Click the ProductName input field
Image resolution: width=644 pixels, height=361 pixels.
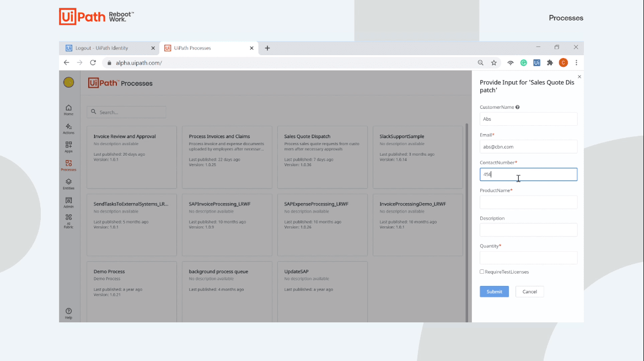pyautogui.click(x=528, y=202)
